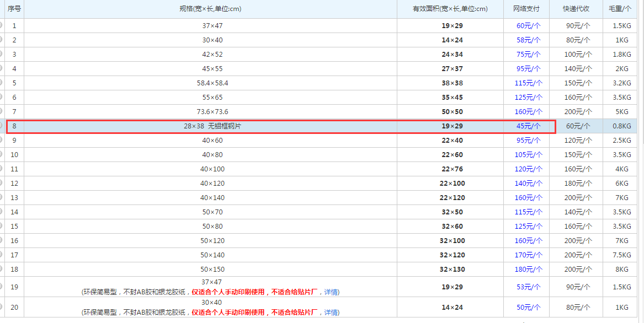Select the radio button for row 1
This screenshot has width=644, height=323.
click(2, 25)
